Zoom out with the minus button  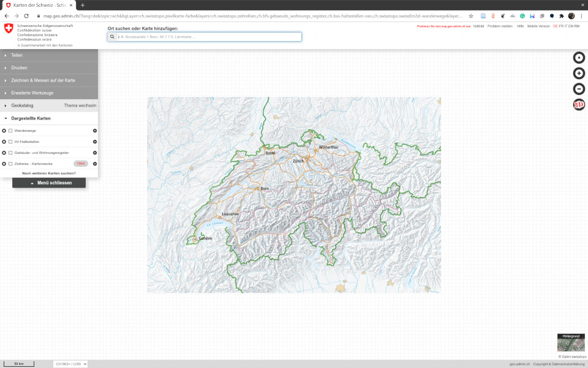578,89
